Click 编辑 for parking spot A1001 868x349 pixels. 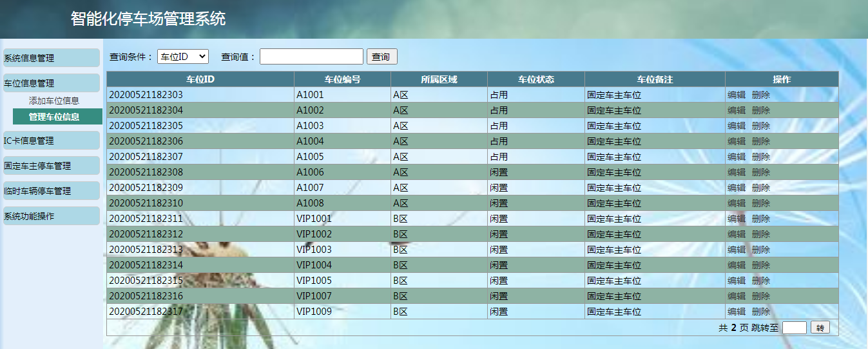point(737,95)
